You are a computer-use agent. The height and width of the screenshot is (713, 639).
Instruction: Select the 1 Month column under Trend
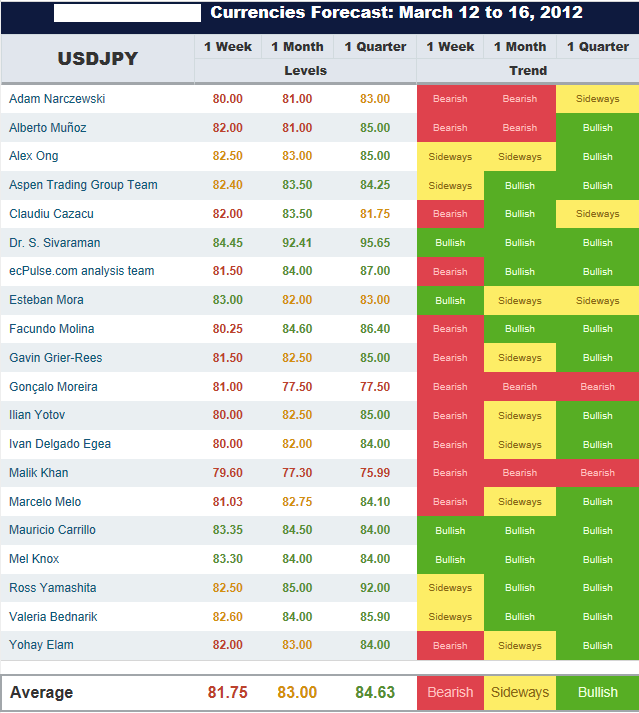tap(520, 47)
